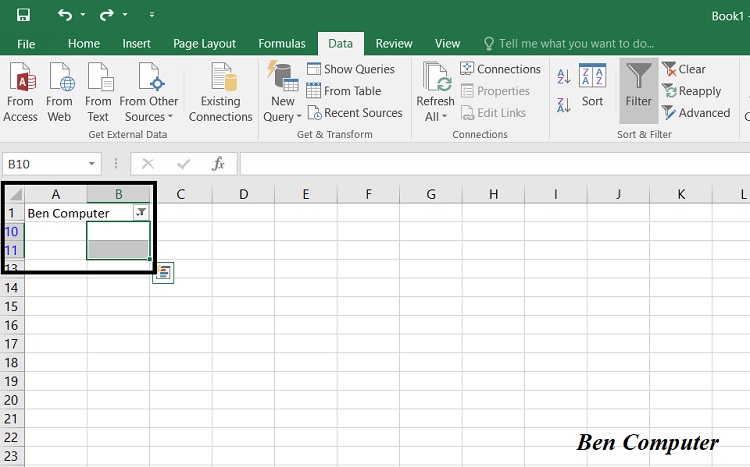Click the Save icon in quick access toolbar
750x467 pixels.
[x=23, y=15]
